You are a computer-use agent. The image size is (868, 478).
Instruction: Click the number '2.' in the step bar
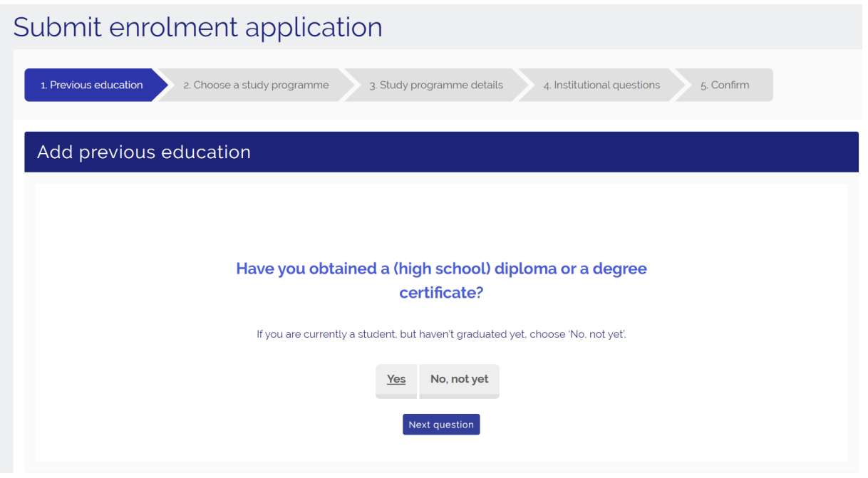click(x=187, y=85)
